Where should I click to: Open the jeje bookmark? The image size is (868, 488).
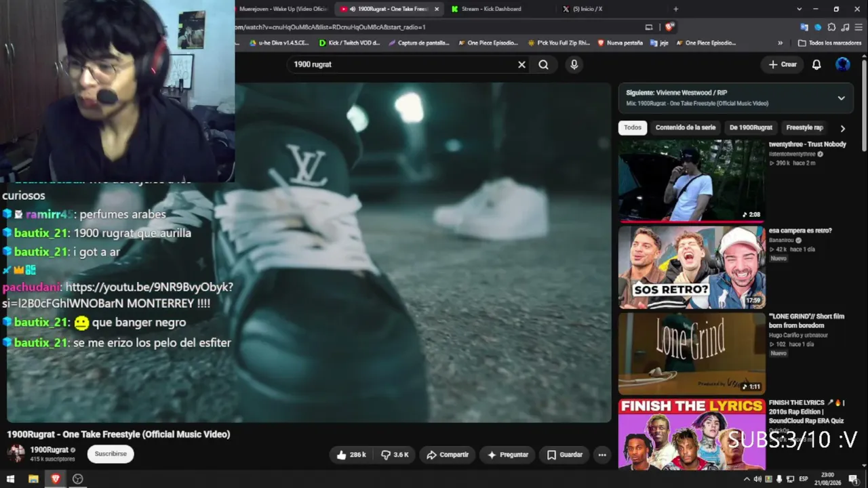659,43
